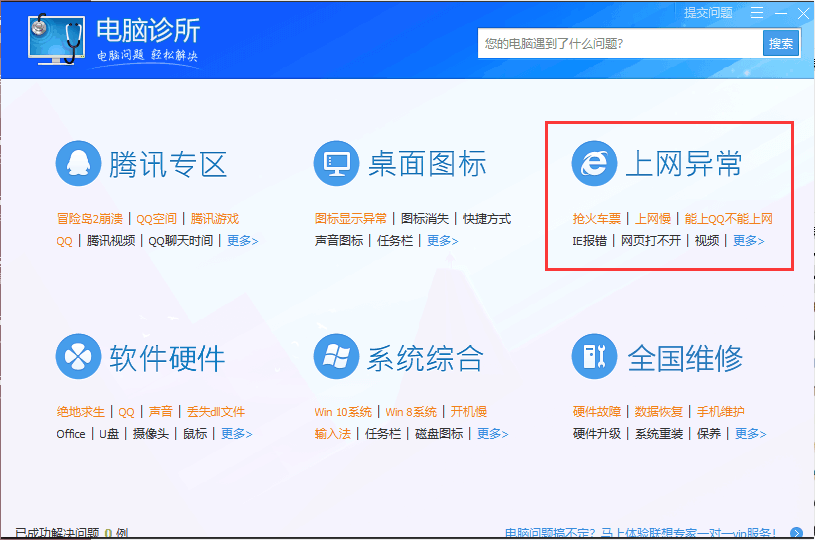
Task: Select Win 8系统 link
Action: click(411, 412)
